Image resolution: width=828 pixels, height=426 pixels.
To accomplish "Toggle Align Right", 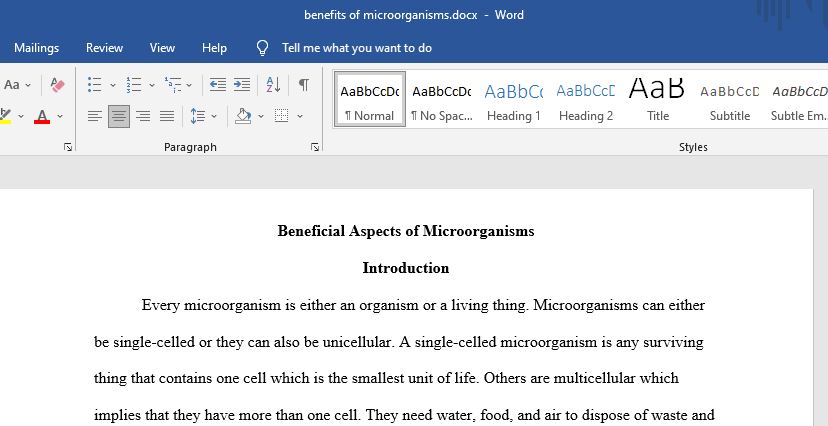I will click(143, 116).
